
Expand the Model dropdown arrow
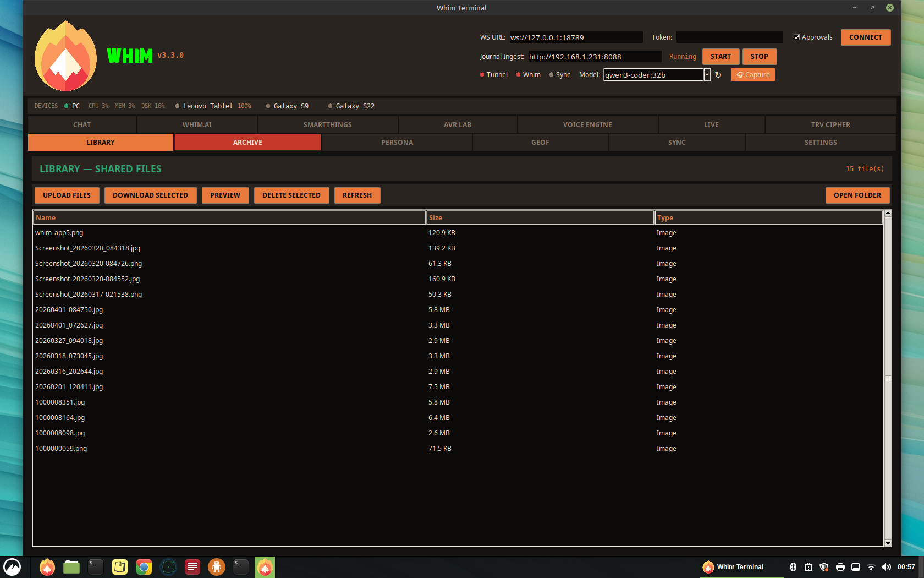point(707,75)
